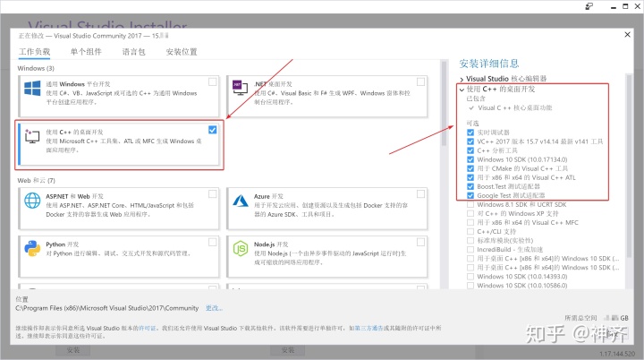Screen dimensions: 644x360
Task: Switch to the Installation locations tab
Action: pyautogui.click(x=182, y=52)
